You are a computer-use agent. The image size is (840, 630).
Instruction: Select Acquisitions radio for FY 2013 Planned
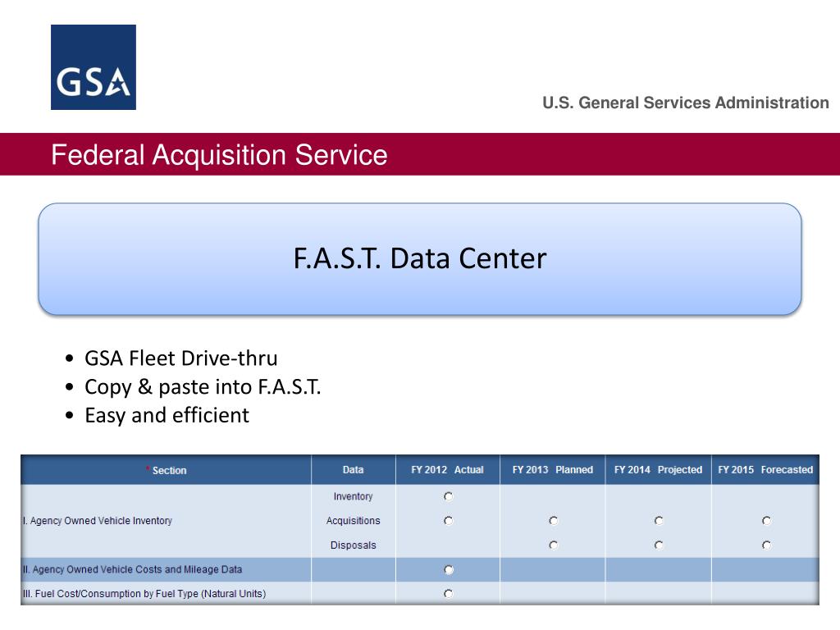pyautogui.click(x=554, y=521)
